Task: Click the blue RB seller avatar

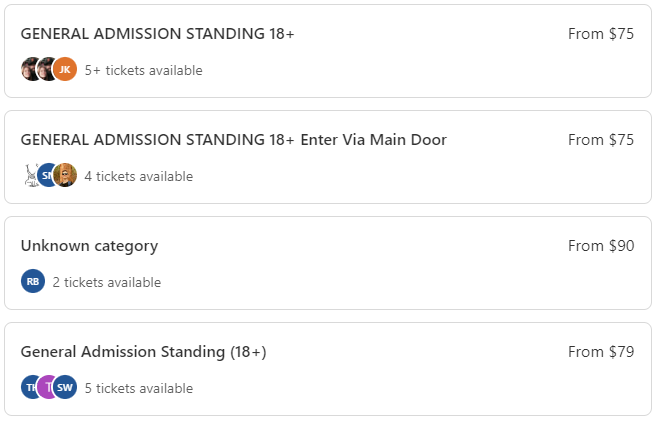Action: (33, 281)
